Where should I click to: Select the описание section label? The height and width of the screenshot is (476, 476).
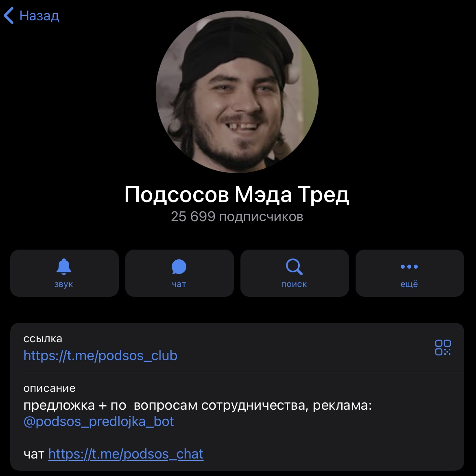tap(50, 388)
